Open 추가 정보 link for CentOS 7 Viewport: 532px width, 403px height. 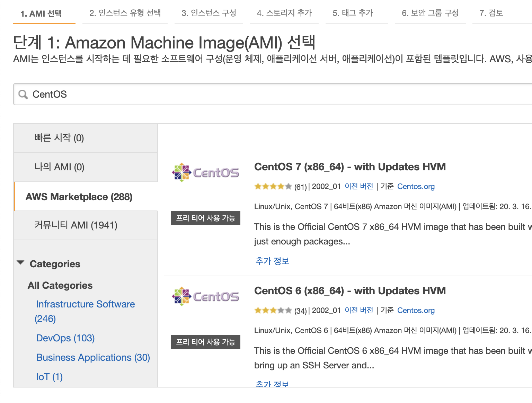tap(272, 261)
